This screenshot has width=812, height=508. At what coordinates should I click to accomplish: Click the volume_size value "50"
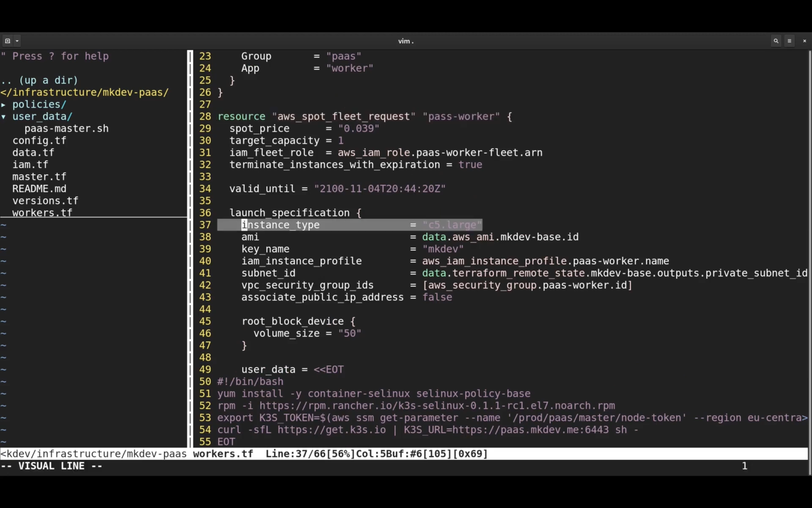pos(350,333)
